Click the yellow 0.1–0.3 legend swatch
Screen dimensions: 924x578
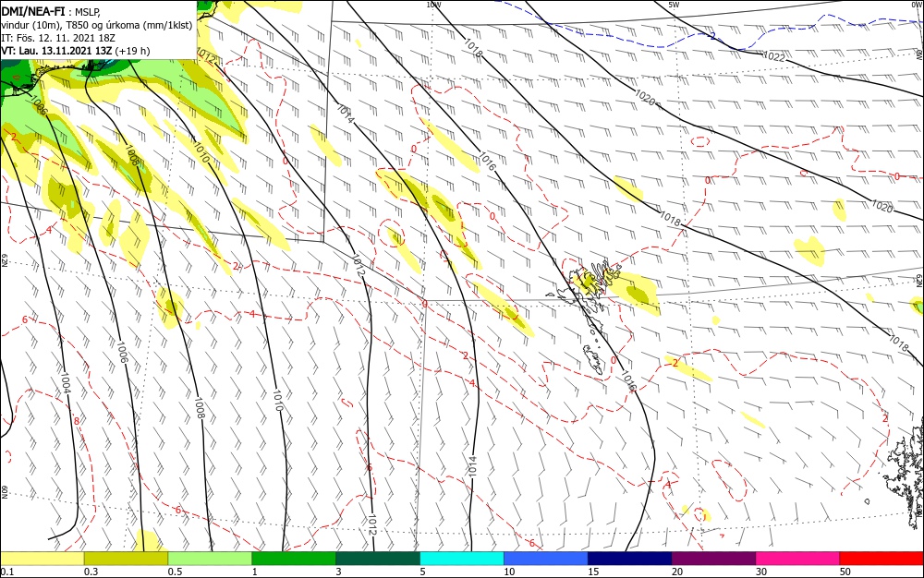point(43,559)
